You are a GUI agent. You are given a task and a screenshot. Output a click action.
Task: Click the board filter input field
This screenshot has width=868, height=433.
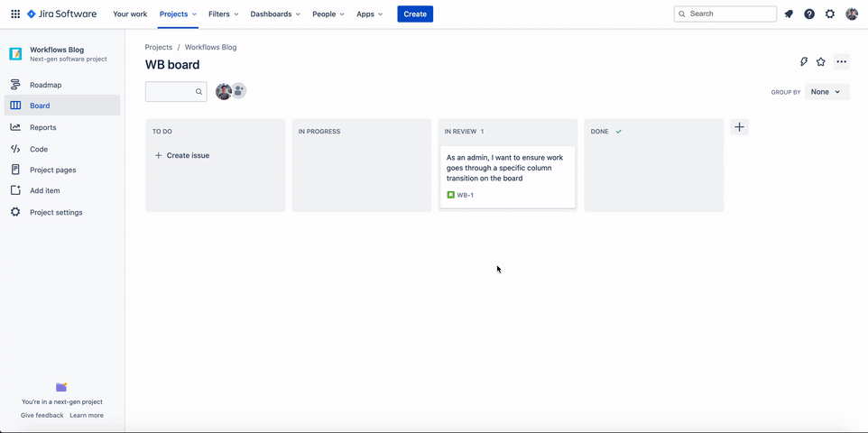click(x=176, y=92)
